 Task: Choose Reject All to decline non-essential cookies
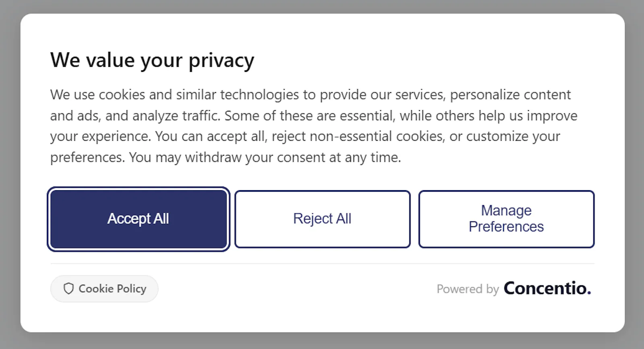click(x=322, y=219)
